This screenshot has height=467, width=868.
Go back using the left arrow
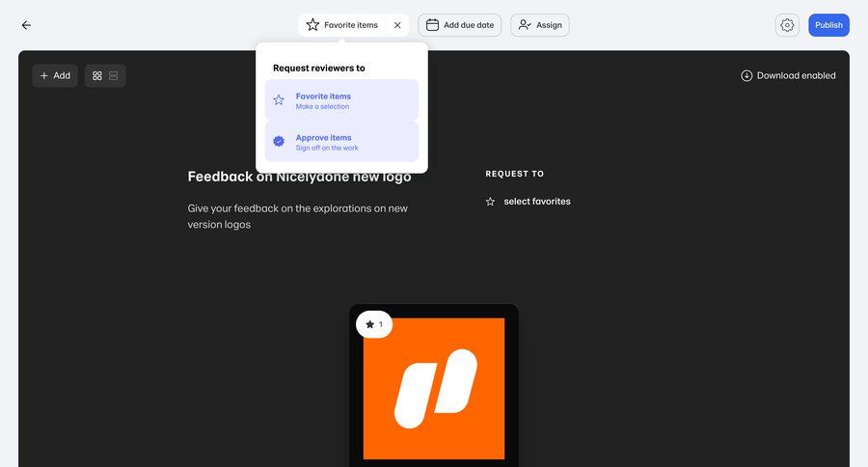(x=26, y=25)
